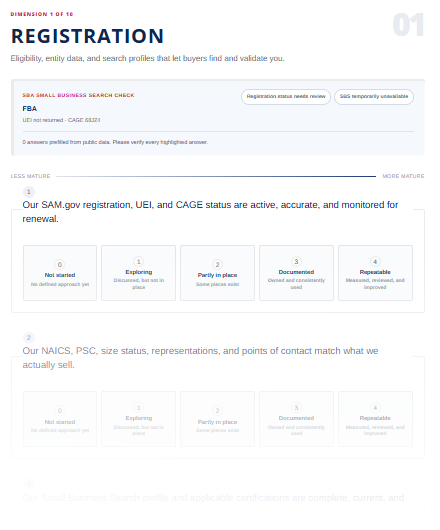This screenshot has width=440, height=530.
Task: Click the '4' circle in Repeatable card
Action: (375, 262)
